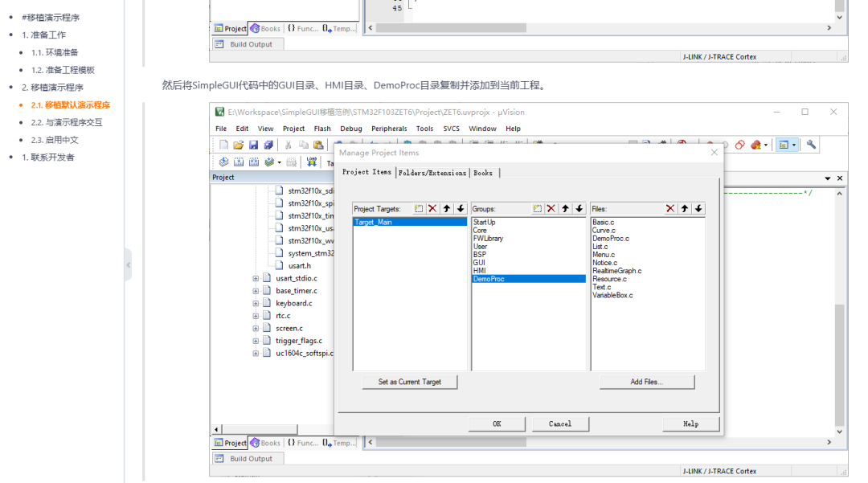Click the insert-new icon above the Groups list
The height and width of the screenshot is (483, 868).
click(536, 208)
